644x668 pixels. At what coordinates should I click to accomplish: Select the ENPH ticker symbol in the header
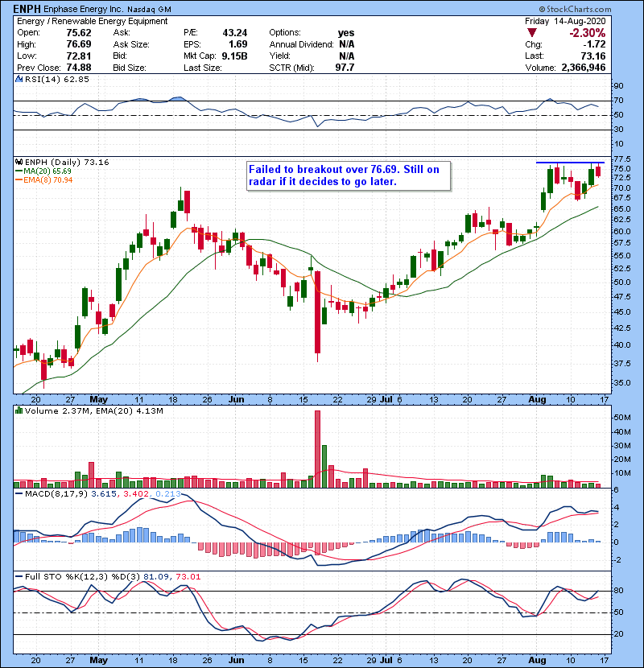[x=27, y=9]
